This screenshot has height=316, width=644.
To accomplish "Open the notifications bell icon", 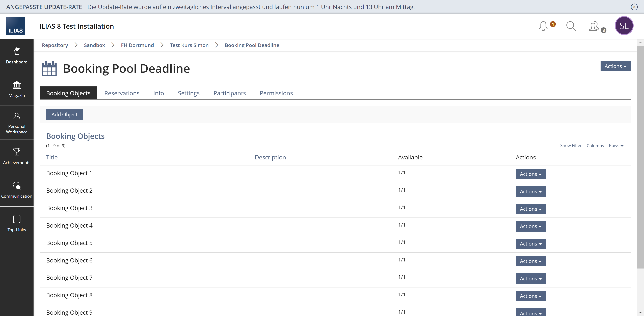I will point(543,26).
